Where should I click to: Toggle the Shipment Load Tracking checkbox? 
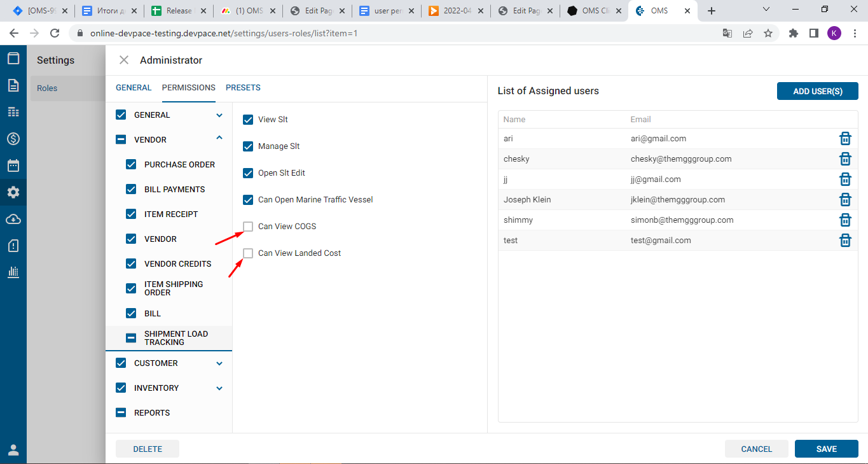pos(131,339)
